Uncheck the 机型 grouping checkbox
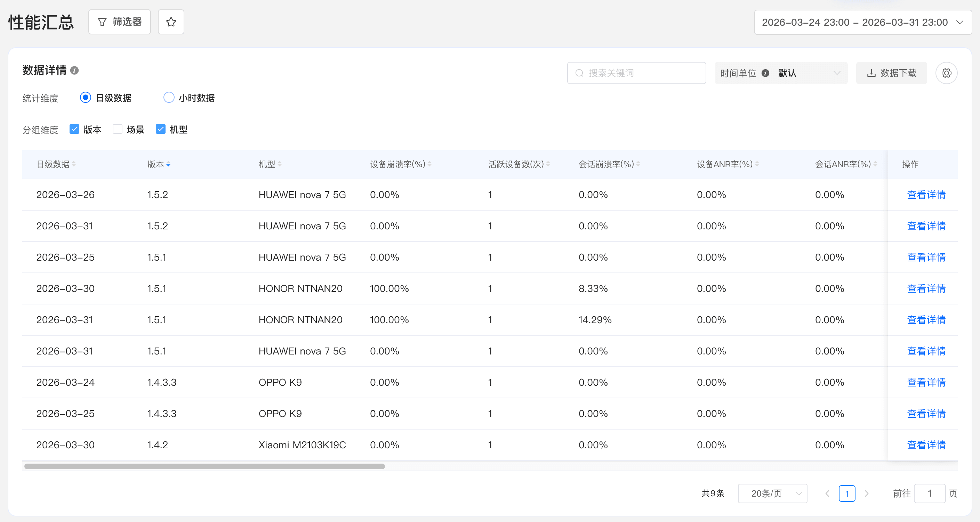The image size is (980, 522). 161,129
